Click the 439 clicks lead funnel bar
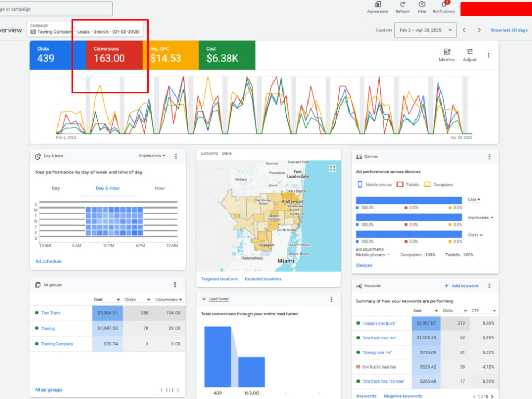The image size is (532, 399). pyautogui.click(x=218, y=356)
